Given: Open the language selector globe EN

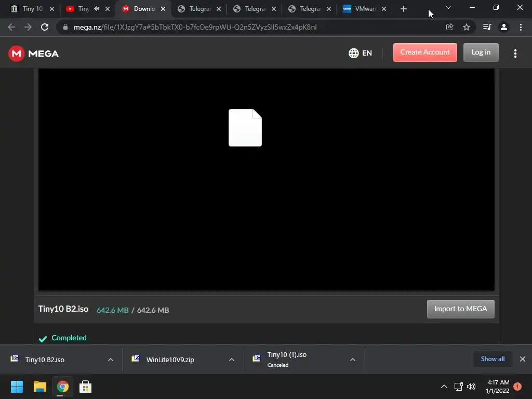Looking at the screenshot, I should coord(360,53).
